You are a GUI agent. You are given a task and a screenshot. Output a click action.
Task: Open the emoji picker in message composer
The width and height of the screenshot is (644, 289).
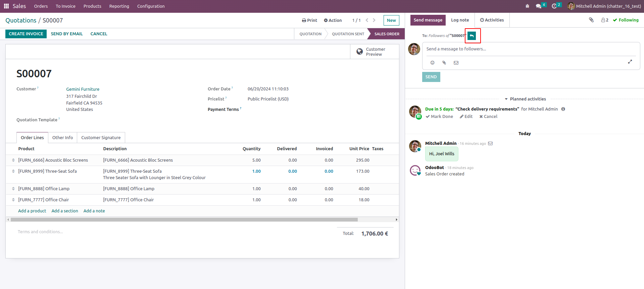[432, 63]
